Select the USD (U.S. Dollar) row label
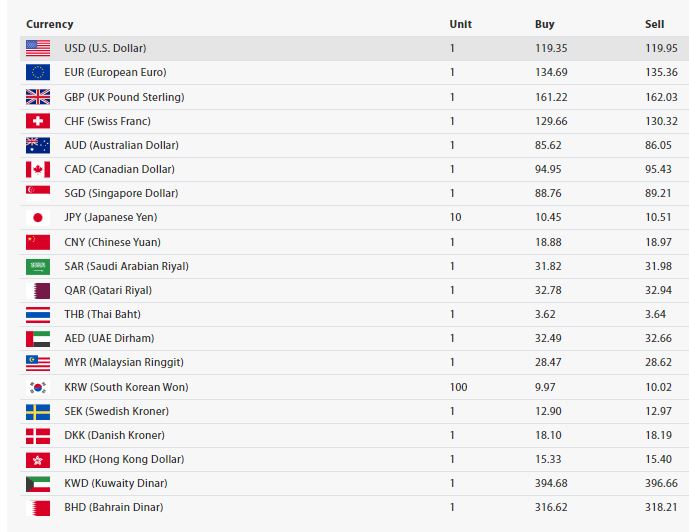Viewport: 689px width, 532px height. [105, 48]
